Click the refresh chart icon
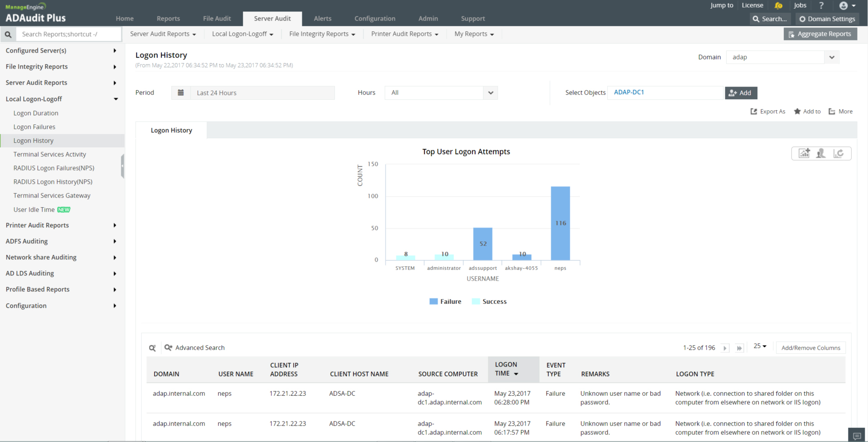868x442 pixels. 838,153
